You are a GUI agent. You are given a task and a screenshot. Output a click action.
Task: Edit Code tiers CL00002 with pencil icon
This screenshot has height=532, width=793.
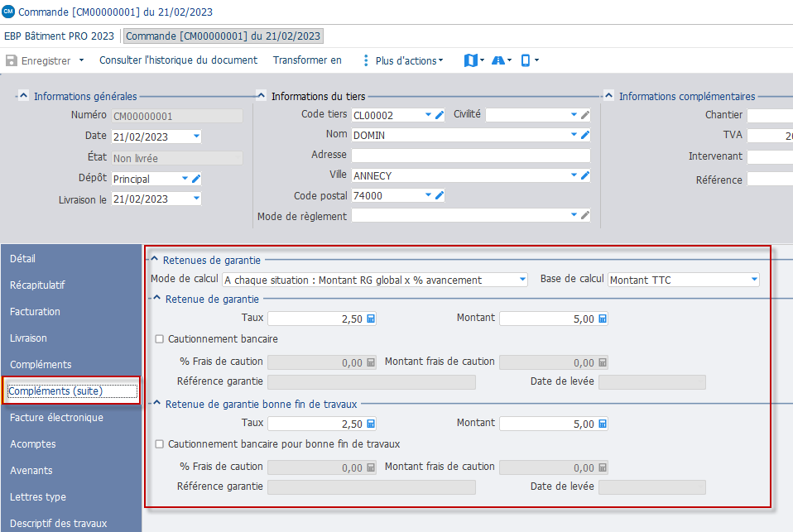(x=440, y=115)
